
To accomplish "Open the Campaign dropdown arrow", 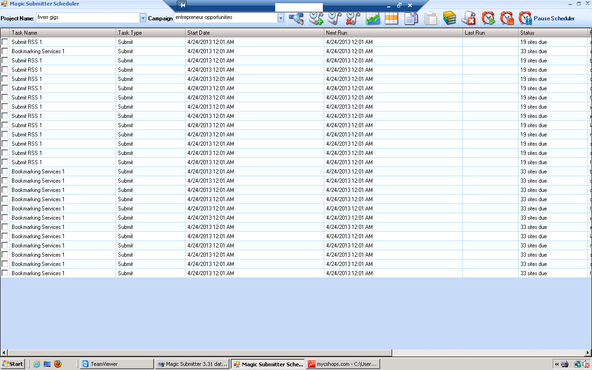I will (281, 18).
